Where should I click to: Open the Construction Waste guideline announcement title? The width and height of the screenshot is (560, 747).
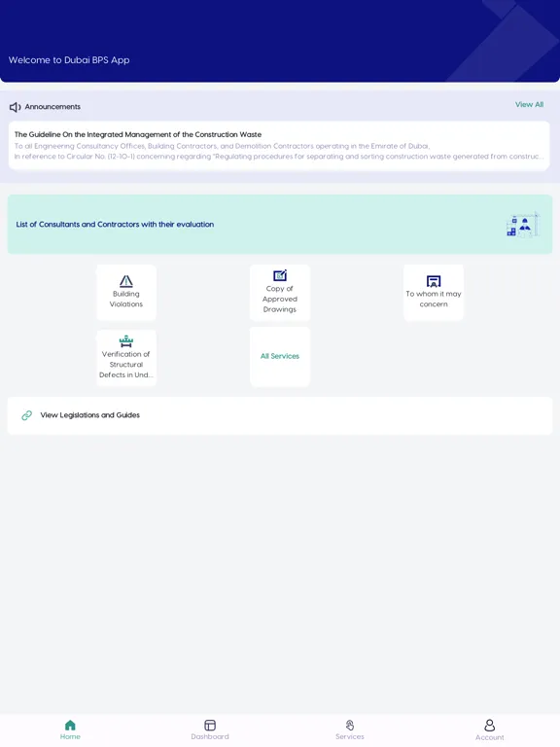[x=138, y=135]
